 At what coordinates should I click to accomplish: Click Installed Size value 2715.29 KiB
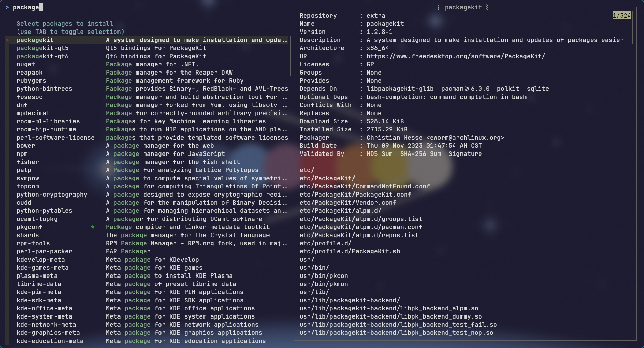coord(387,129)
